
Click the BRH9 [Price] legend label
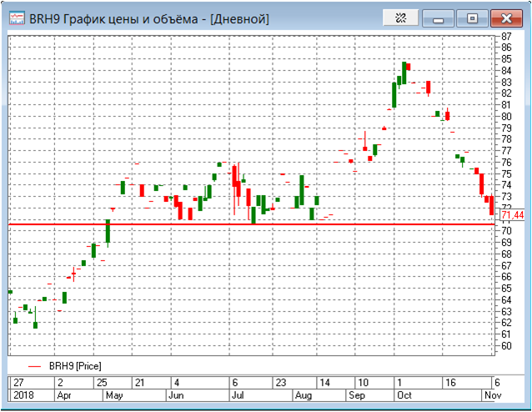(x=75, y=365)
